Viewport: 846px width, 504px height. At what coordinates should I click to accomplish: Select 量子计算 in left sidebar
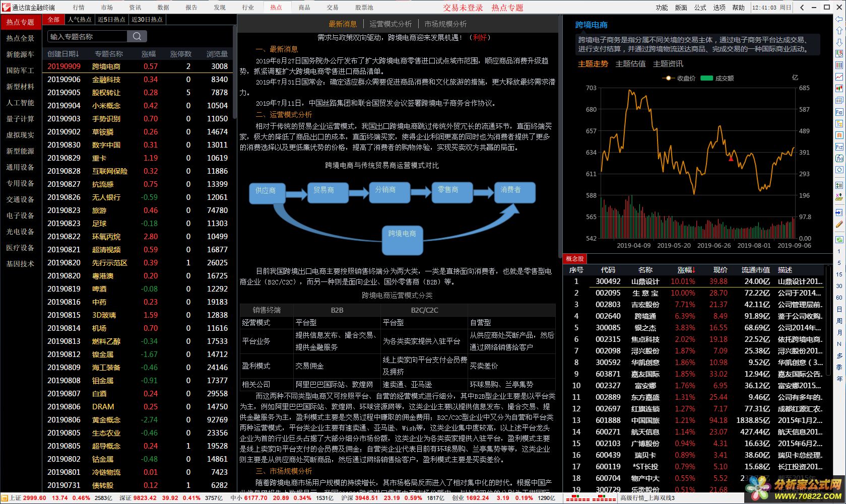pyautogui.click(x=20, y=119)
